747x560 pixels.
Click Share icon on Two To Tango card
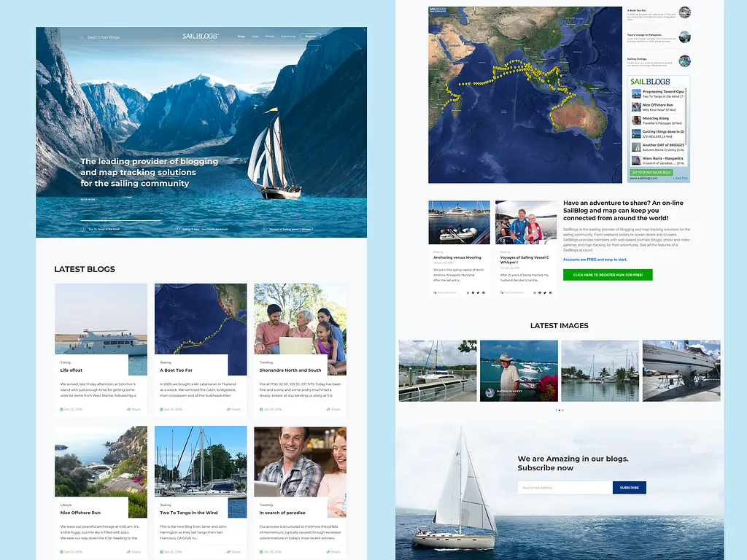coord(228,552)
